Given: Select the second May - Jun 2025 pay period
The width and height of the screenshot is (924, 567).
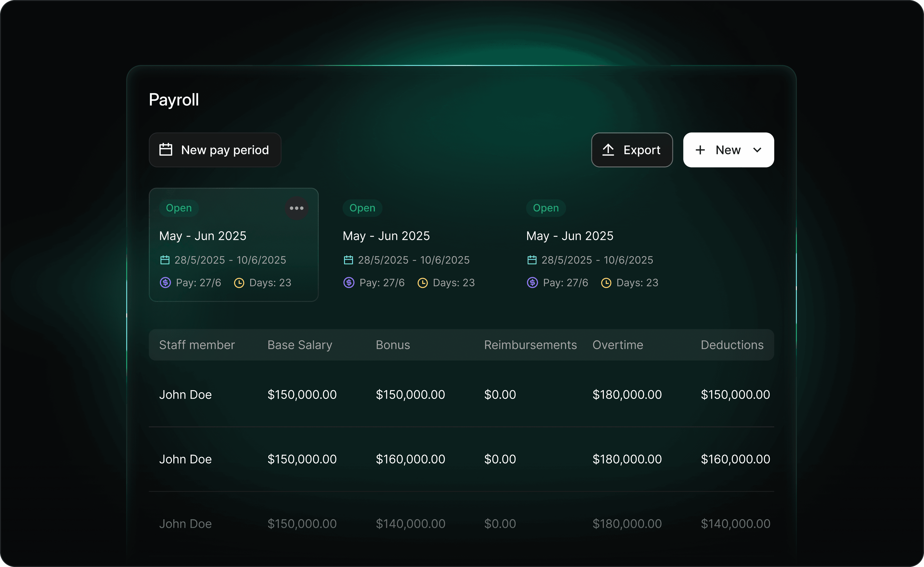Looking at the screenshot, I should (x=408, y=244).
